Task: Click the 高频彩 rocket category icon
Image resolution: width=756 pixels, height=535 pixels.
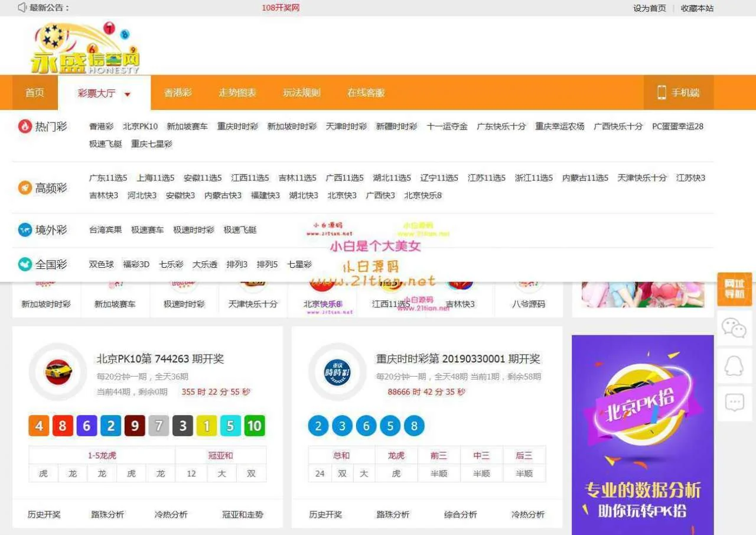Action: click(x=25, y=188)
